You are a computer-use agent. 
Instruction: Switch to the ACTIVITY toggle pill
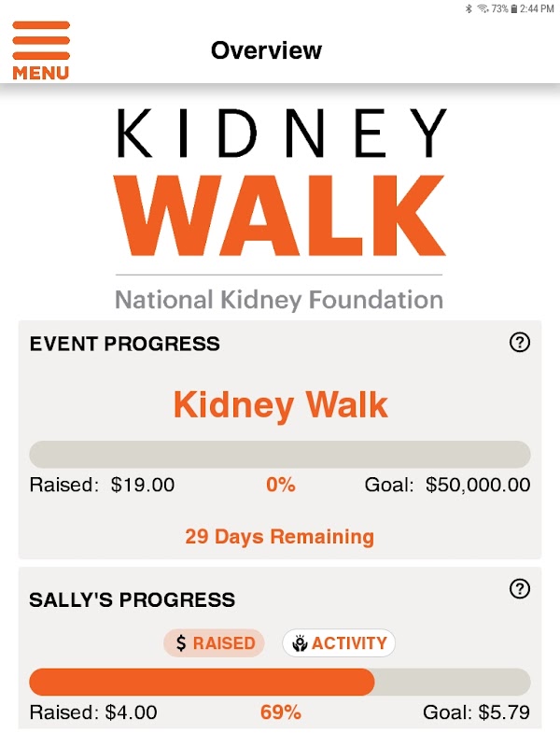(339, 643)
